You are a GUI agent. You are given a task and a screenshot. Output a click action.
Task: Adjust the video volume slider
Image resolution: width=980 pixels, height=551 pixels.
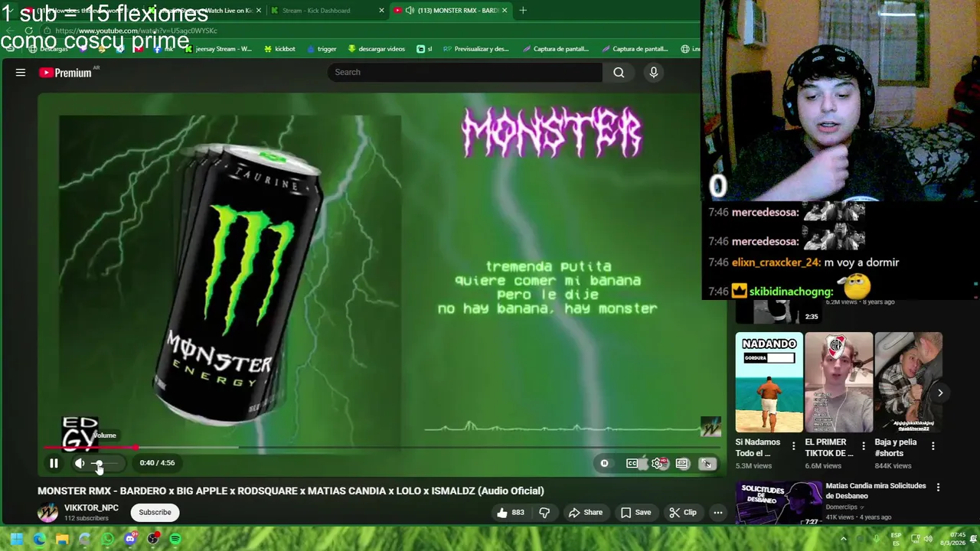(x=106, y=463)
